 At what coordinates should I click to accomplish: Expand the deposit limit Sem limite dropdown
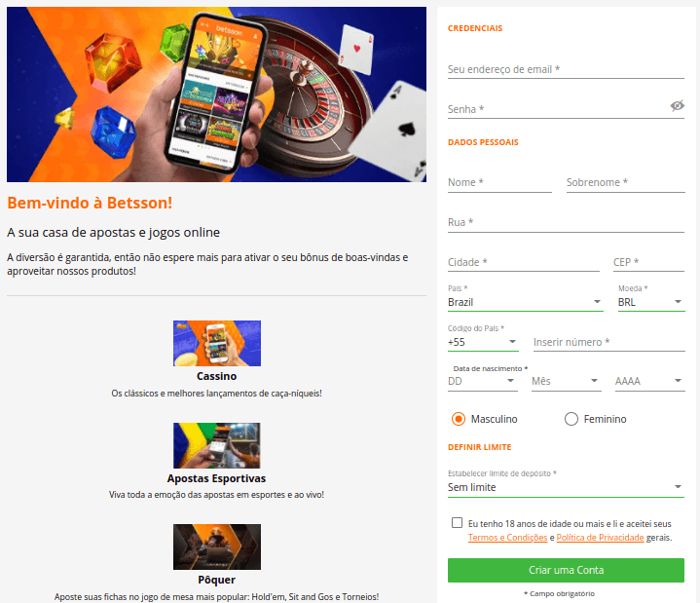pos(566,487)
